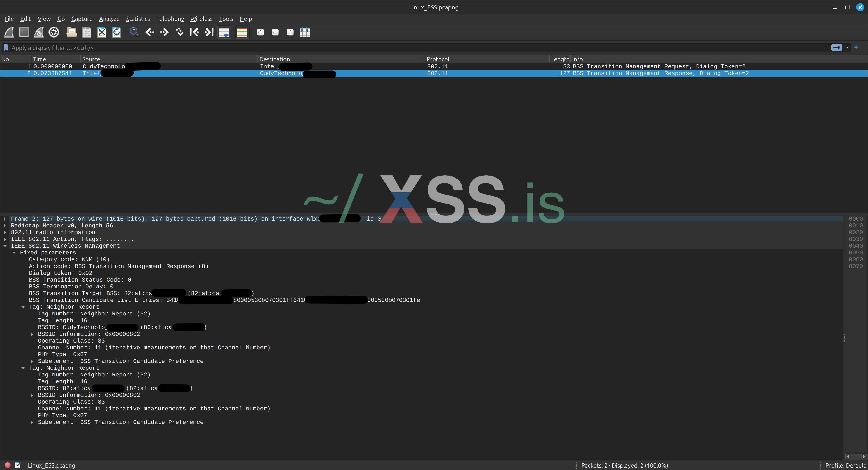This screenshot has width=868, height=470.
Task: Click the zoom in plus icon
Action: [x=260, y=32]
